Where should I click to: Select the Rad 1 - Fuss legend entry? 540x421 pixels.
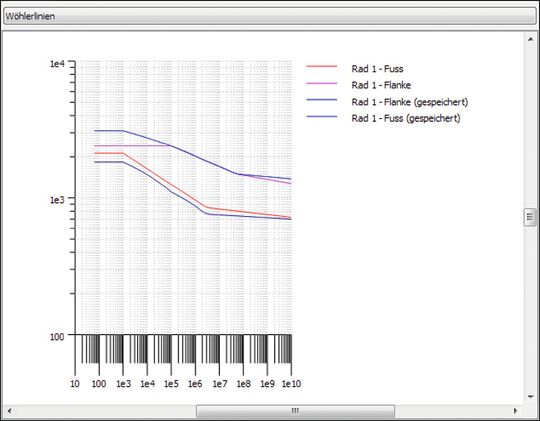pos(377,69)
